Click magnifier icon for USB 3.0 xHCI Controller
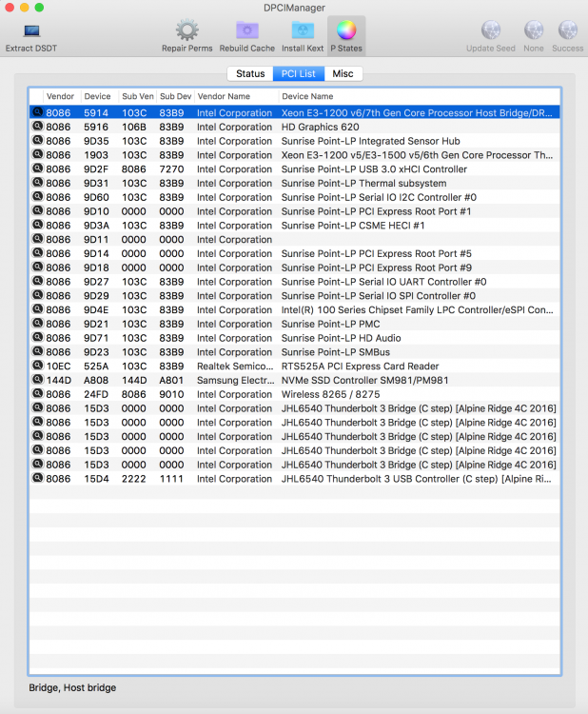The height and width of the screenshot is (714, 588). 37,169
